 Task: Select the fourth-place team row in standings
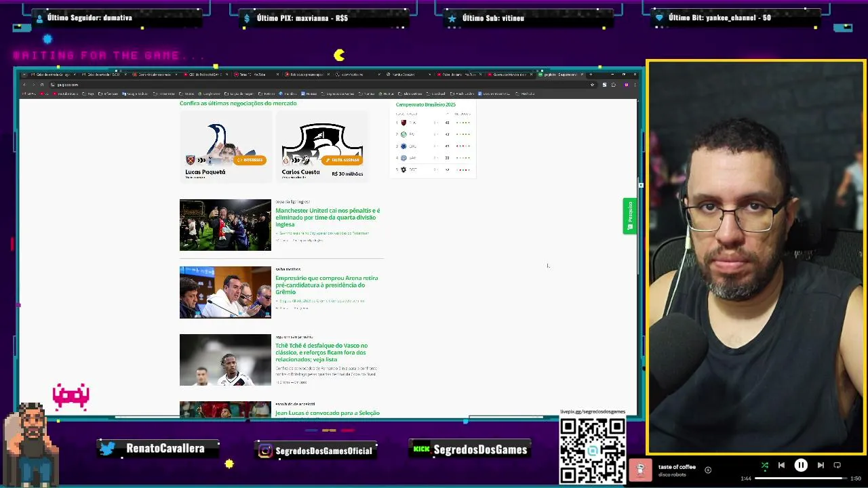click(x=433, y=158)
